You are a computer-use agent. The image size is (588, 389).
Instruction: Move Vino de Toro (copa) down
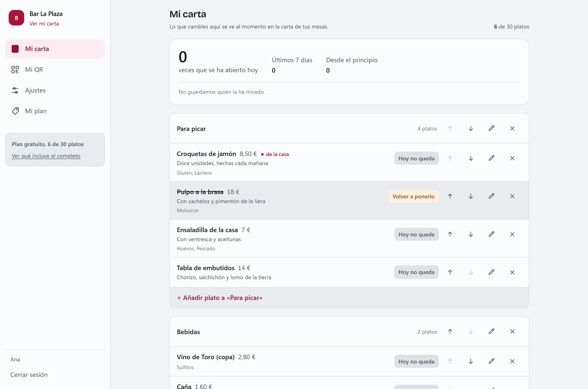click(x=471, y=362)
